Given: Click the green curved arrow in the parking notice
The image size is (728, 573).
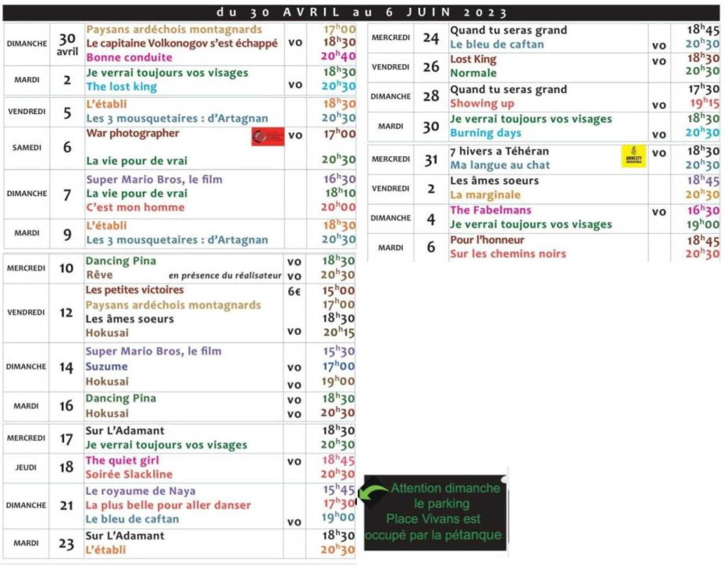Looking at the screenshot, I should [373, 492].
